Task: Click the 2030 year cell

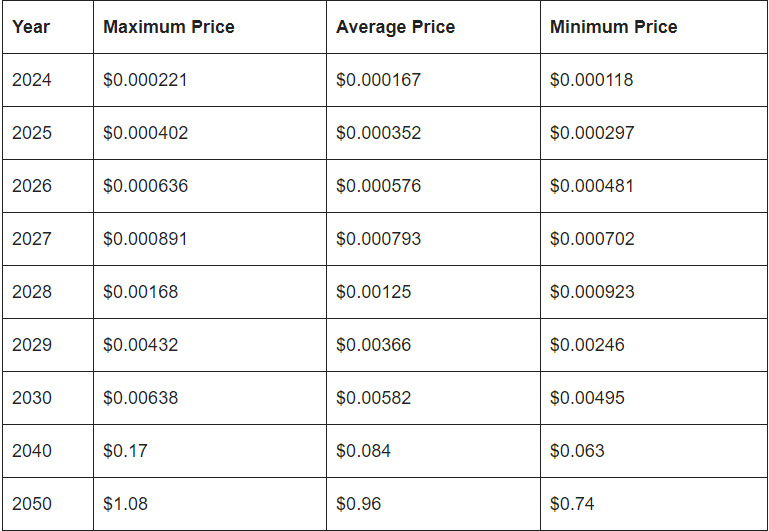Action: (x=32, y=398)
